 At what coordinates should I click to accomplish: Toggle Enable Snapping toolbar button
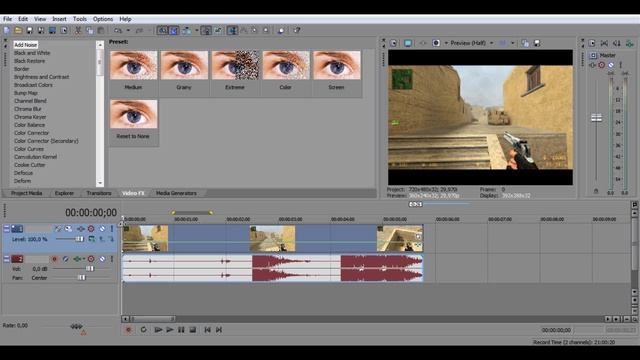tap(162, 31)
